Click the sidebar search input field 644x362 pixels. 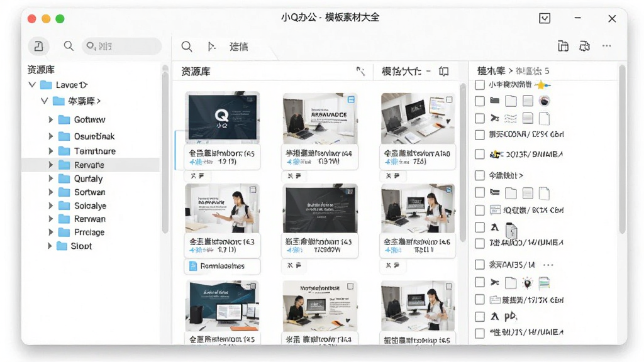tap(121, 46)
